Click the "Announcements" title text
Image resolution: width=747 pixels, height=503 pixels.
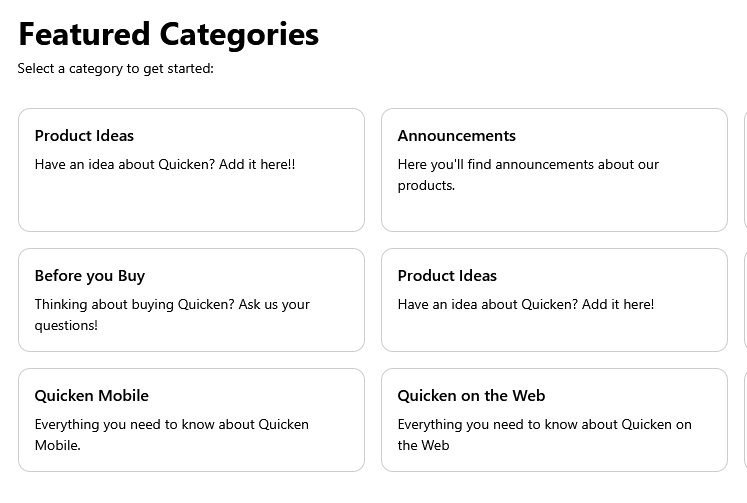(457, 136)
